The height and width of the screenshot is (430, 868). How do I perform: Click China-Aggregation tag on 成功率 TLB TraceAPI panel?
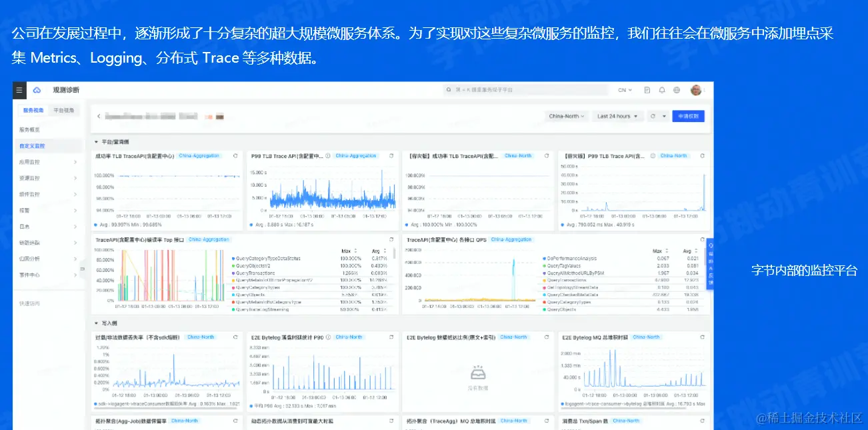201,156
